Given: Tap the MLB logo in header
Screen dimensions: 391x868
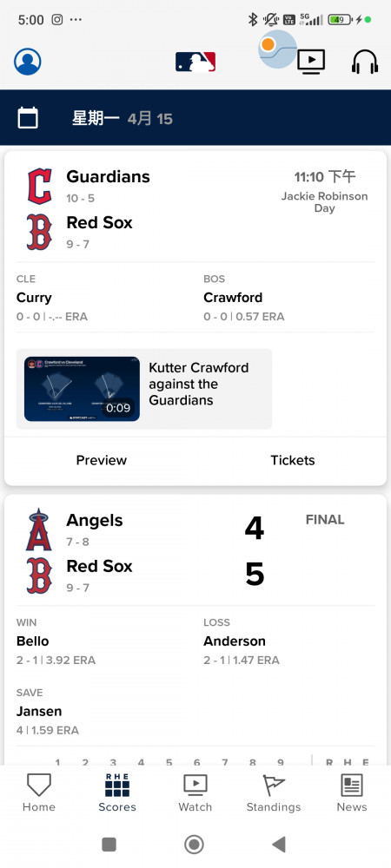Looking at the screenshot, I should pos(195,62).
